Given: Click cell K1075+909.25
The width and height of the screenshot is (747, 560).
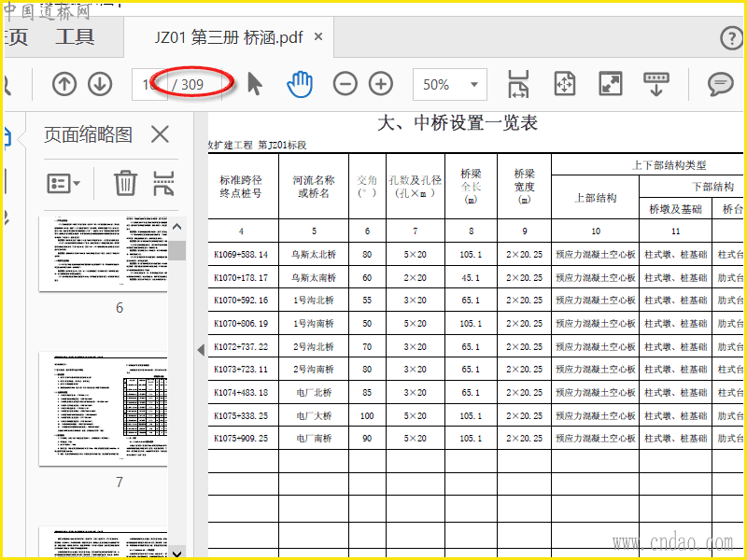Looking at the screenshot, I should (x=241, y=439).
